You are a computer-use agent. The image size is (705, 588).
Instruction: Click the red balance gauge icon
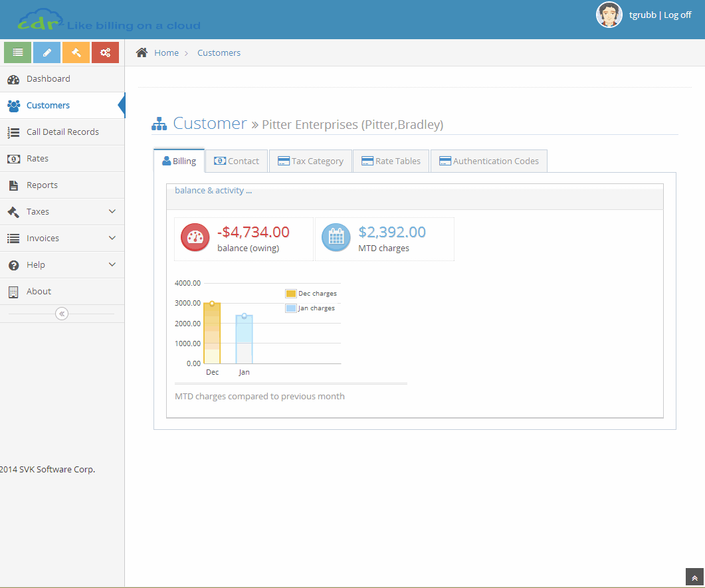[x=195, y=237]
